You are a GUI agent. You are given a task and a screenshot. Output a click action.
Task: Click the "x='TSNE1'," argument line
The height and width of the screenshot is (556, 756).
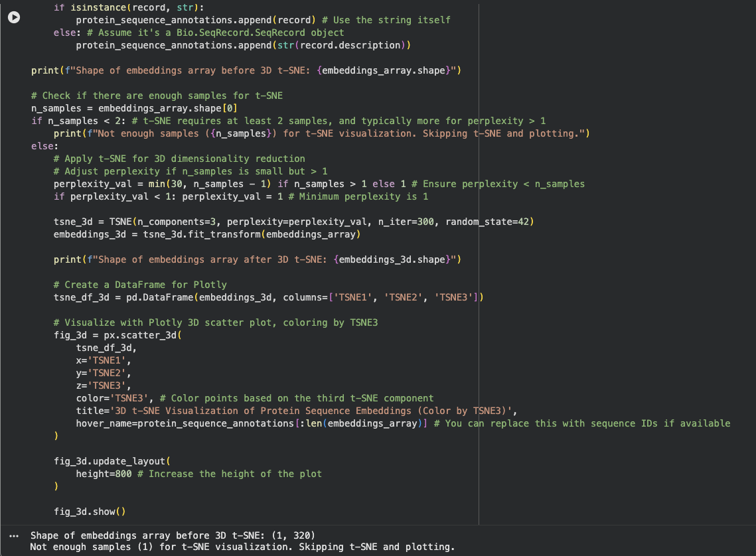[x=103, y=360]
